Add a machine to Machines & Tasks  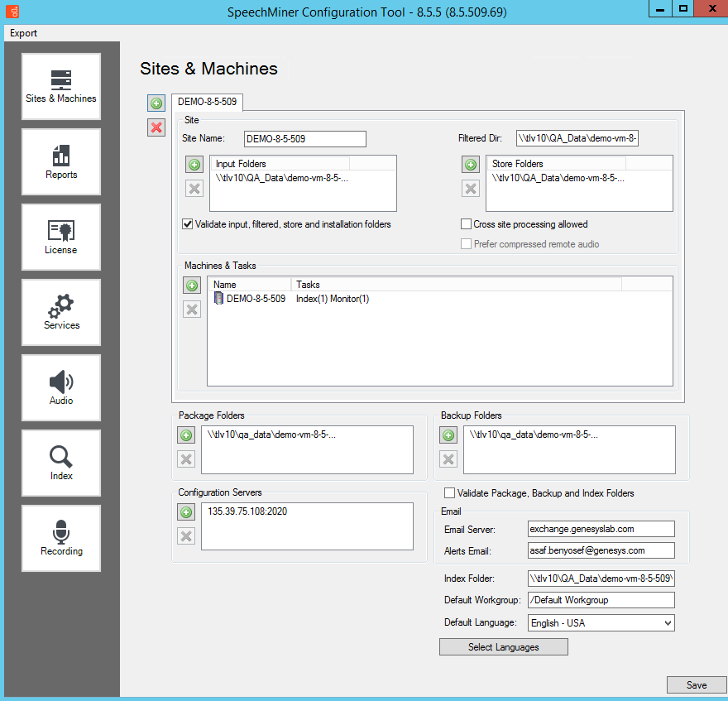(192, 286)
